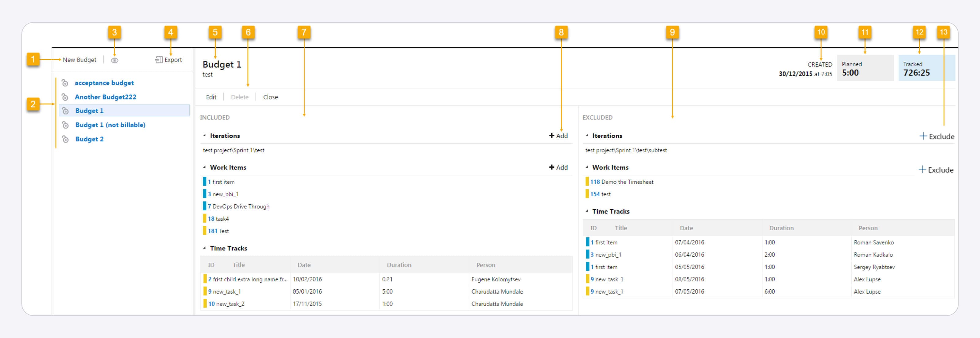
Task: Open work item 1 first item in included list
Action: [x=221, y=182]
